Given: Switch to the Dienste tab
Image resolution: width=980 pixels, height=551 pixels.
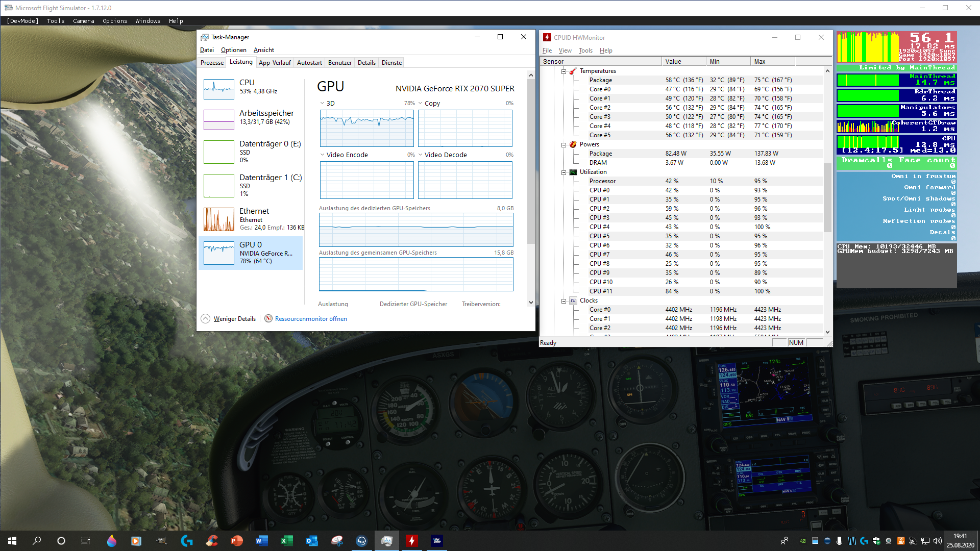Looking at the screenshot, I should tap(391, 63).
